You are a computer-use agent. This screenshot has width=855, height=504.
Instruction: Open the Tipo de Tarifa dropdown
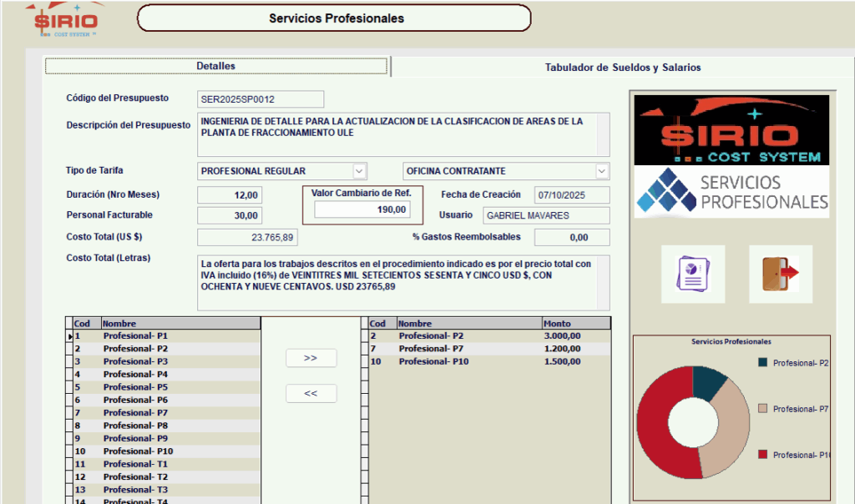point(359,171)
